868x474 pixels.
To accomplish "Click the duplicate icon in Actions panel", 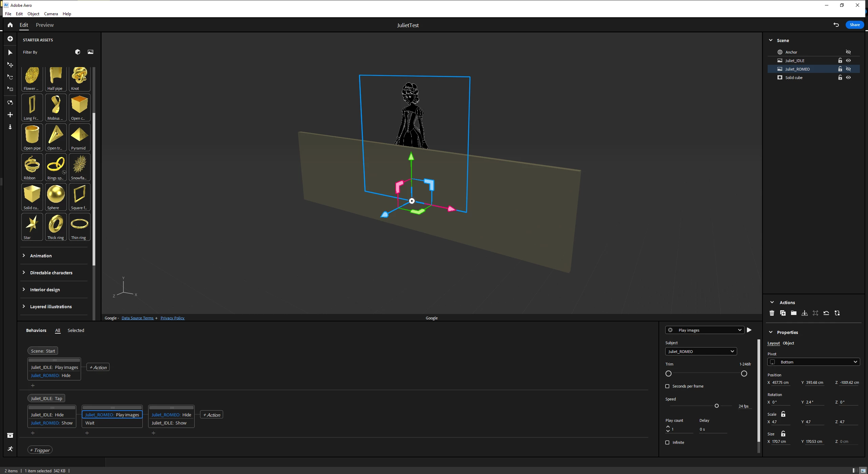I will pos(783,313).
